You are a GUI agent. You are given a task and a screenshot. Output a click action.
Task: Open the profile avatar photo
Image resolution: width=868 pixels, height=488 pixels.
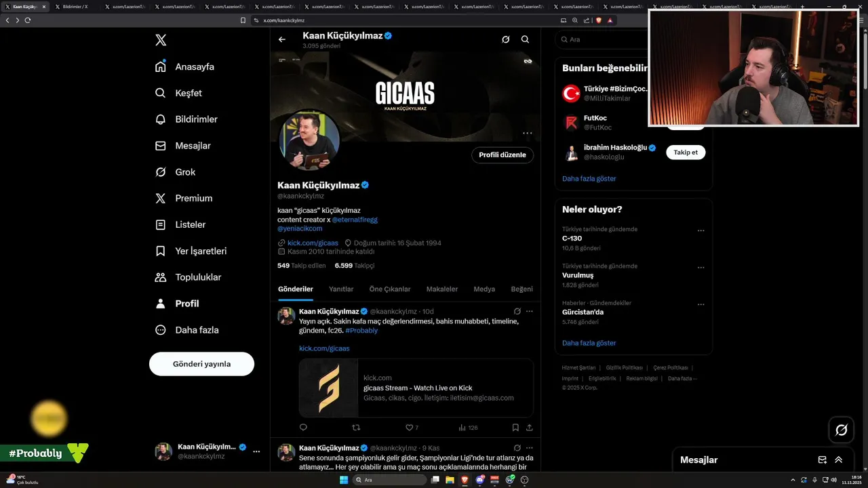pos(309,140)
